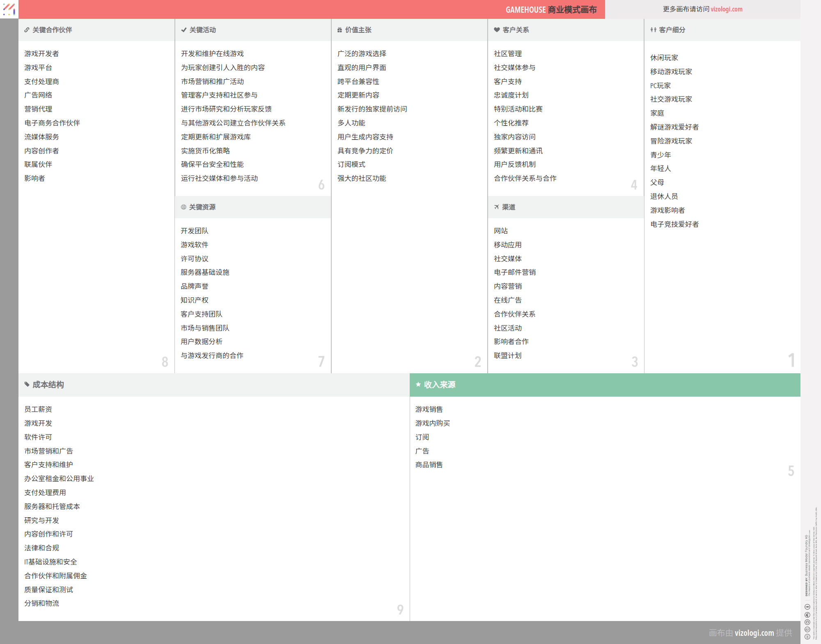Click the heart icon beside 客户关系

(x=497, y=30)
